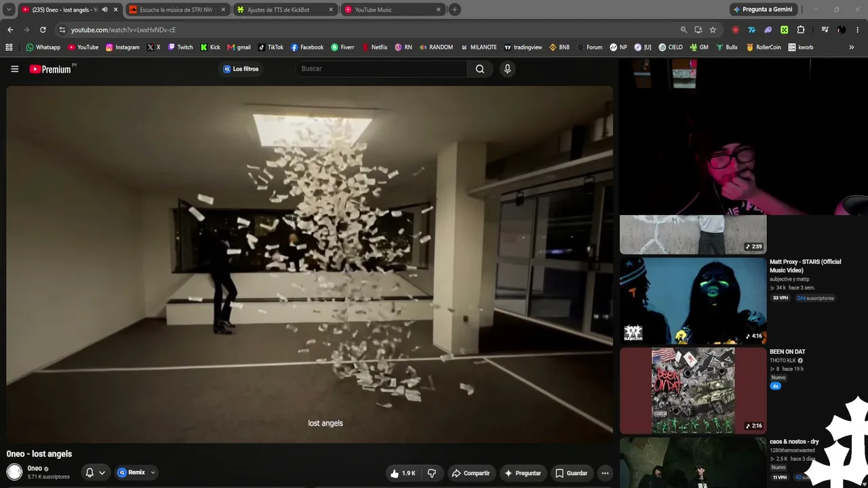The height and width of the screenshot is (488, 868).
Task: Switch to the YouTube Music tab
Action: pyautogui.click(x=393, y=9)
